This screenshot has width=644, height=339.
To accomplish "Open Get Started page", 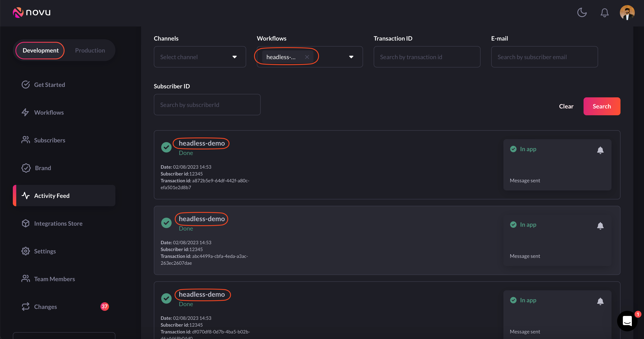I will [49, 85].
